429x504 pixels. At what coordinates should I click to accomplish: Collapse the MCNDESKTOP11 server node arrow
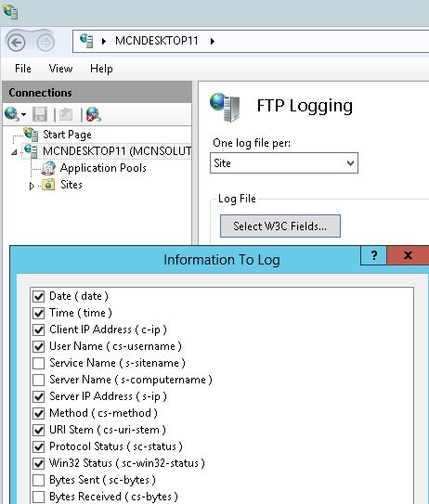pyautogui.click(x=14, y=152)
